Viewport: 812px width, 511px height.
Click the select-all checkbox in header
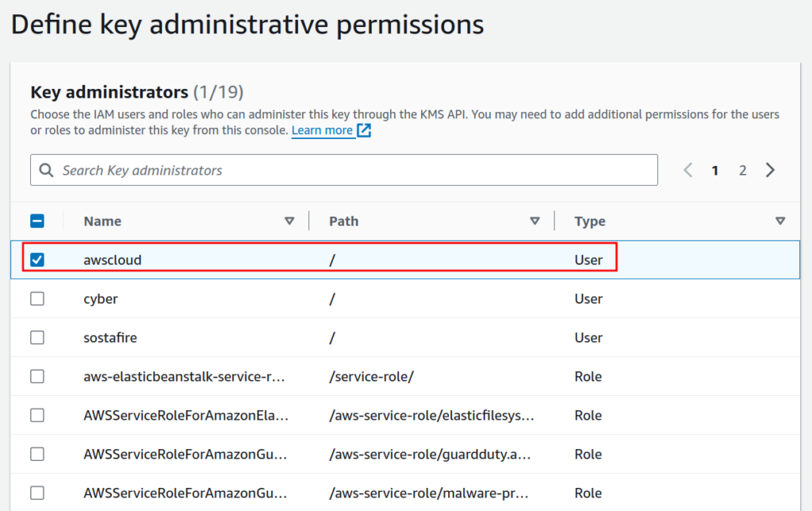point(36,221)
